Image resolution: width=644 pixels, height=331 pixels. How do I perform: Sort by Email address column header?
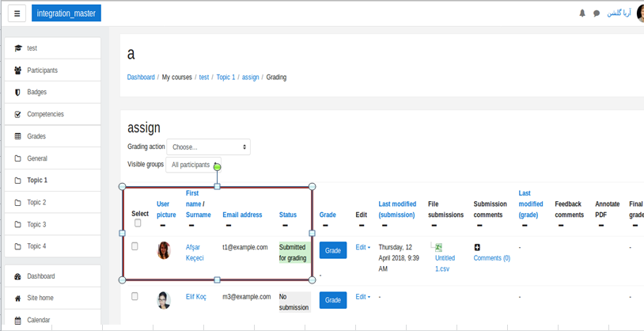tap(242, 215)
